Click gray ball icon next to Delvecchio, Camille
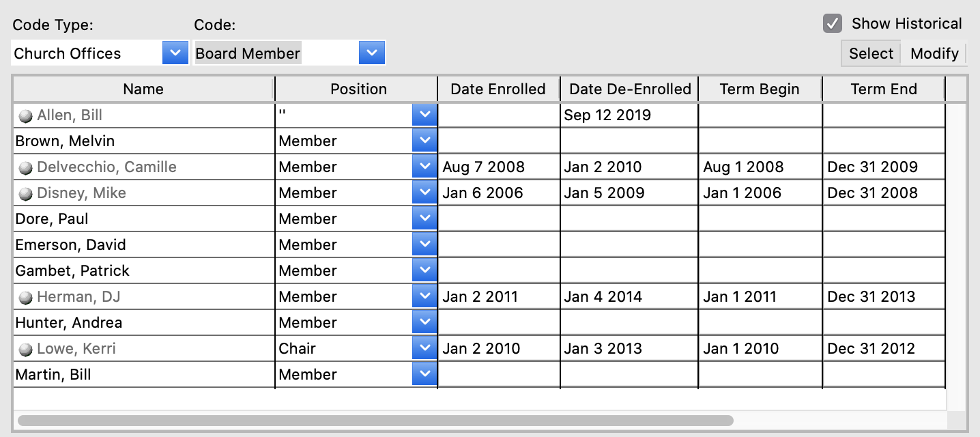 [x=25, y=168]
